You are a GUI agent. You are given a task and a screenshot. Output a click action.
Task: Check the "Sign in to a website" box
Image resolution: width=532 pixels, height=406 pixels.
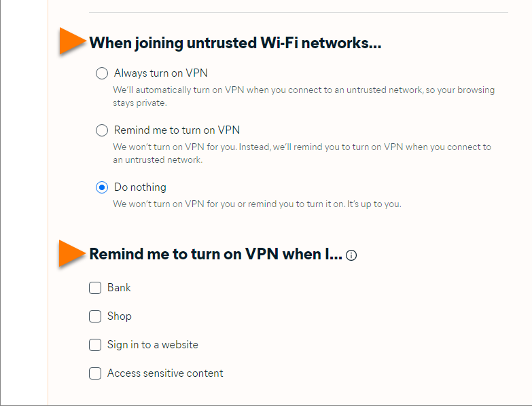pos(95,345)
